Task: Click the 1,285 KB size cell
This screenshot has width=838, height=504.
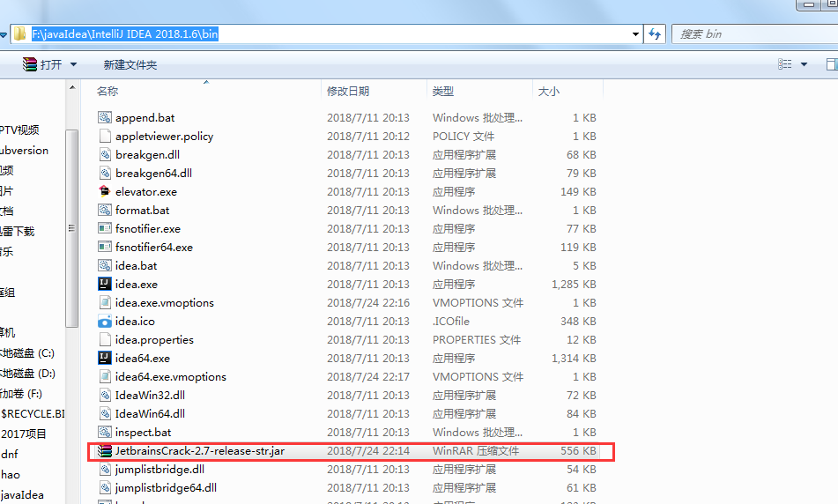Action: (x=574, y=285)
